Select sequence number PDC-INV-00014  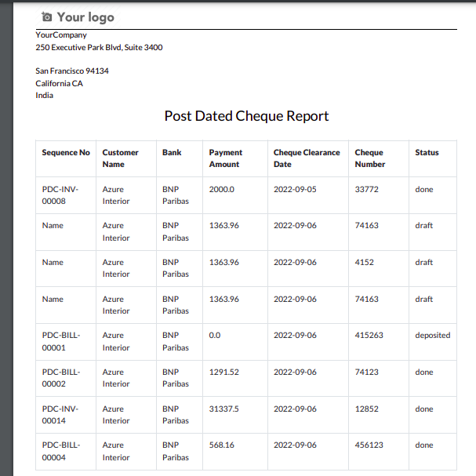pyautogui.click(x=60, y=415)
